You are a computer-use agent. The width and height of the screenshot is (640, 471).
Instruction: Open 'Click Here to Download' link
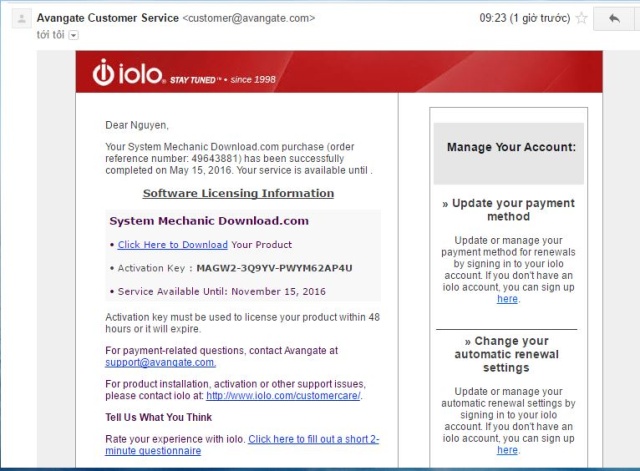[x=173, y=244]
